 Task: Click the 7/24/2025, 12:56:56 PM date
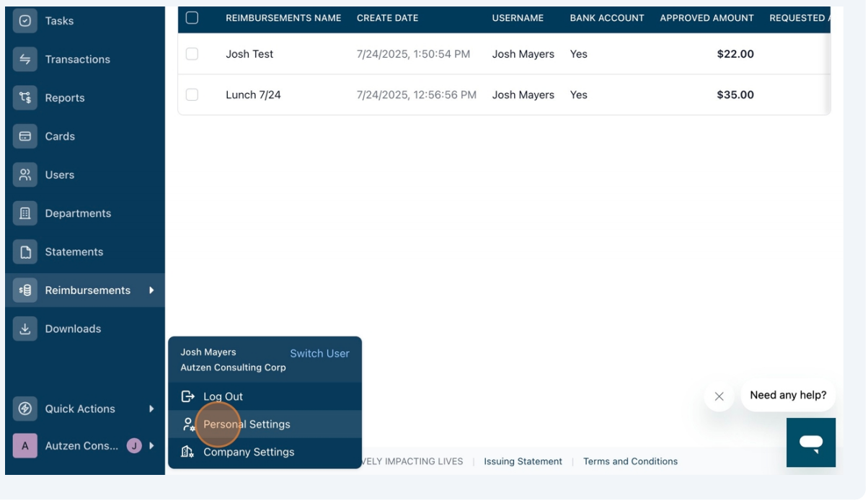click(x=417, y=95)
